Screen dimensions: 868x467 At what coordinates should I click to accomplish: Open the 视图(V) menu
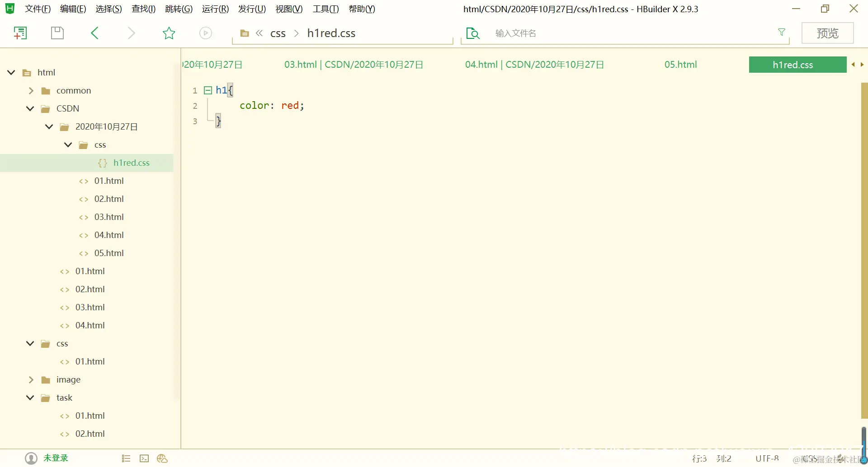pyautogui.click(x=289, y=9)
